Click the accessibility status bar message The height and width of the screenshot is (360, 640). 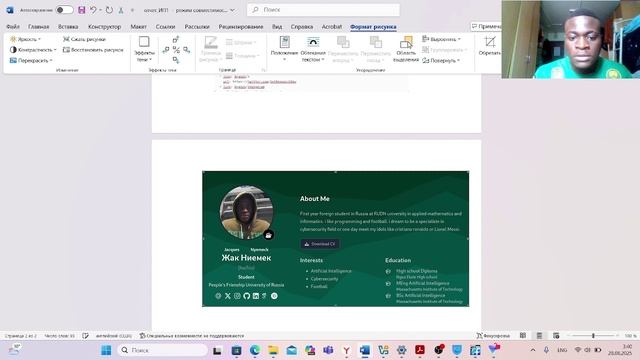pyautogui.click(x=191, y=336)
